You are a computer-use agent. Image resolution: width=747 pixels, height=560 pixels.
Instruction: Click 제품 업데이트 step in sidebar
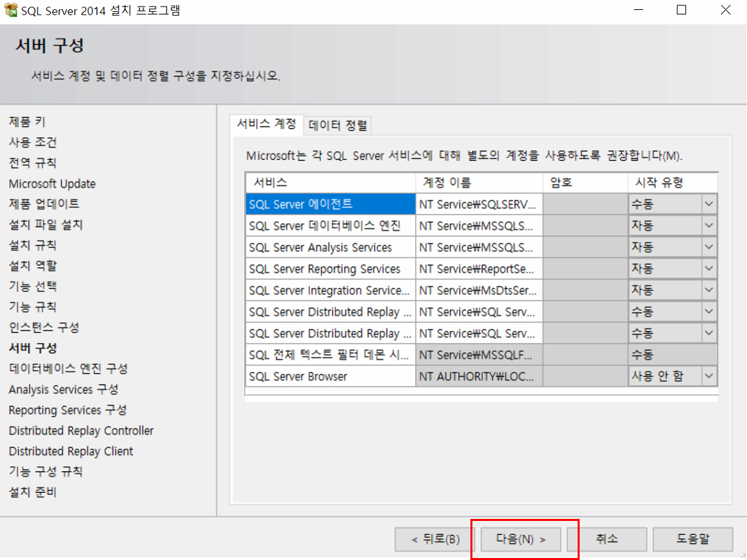[44, 203]
